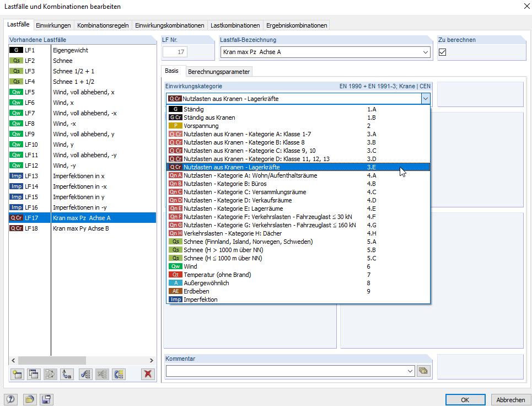Collapse the Einwirkungskategorie dropdown arrow
This screenshot has width=532, height=406.
point(426,99)
